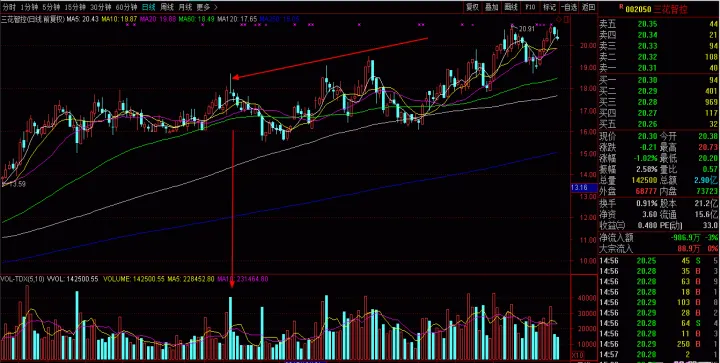Select the 月线 monthly chart period

[x=185, y=7]
